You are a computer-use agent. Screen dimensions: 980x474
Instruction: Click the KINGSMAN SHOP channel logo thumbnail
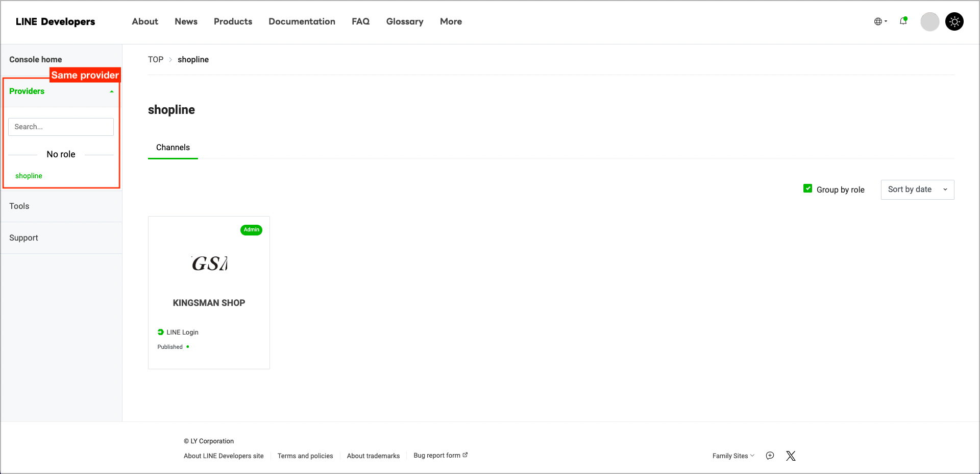209,263
